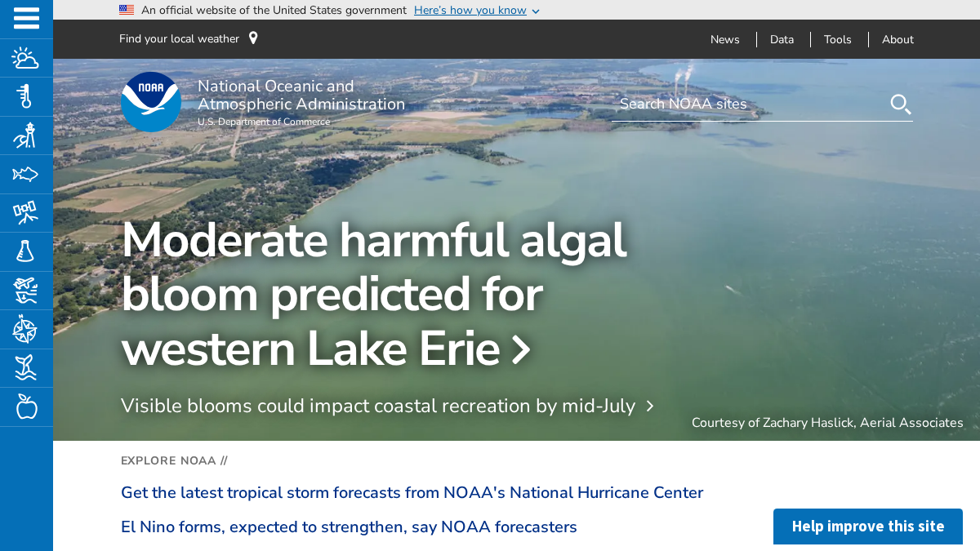Click the chevron after 'western Lake Erie' headline
This screenshot has height=551, width=980.
(521, 350)
